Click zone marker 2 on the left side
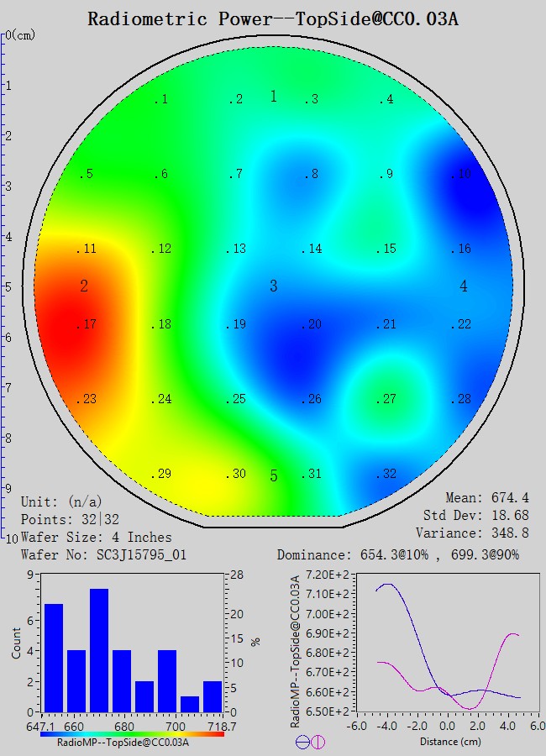 [84, 286]
